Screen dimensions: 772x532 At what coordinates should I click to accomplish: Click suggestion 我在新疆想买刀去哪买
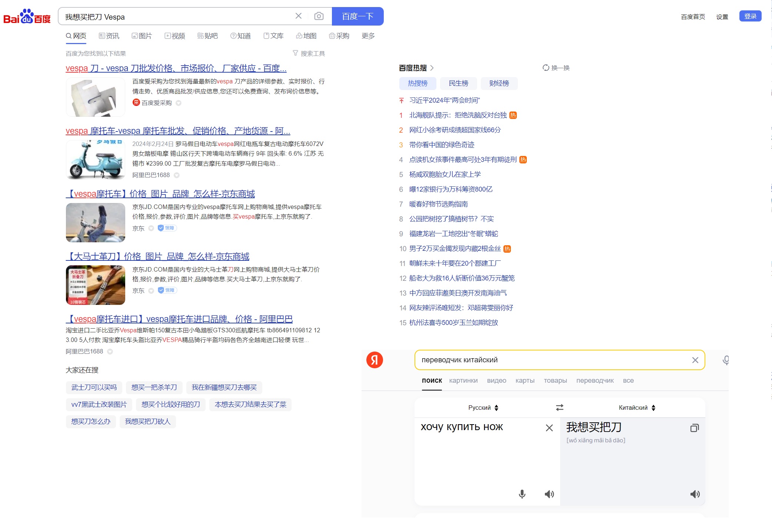pyautogui.click(x=224, y=388)
